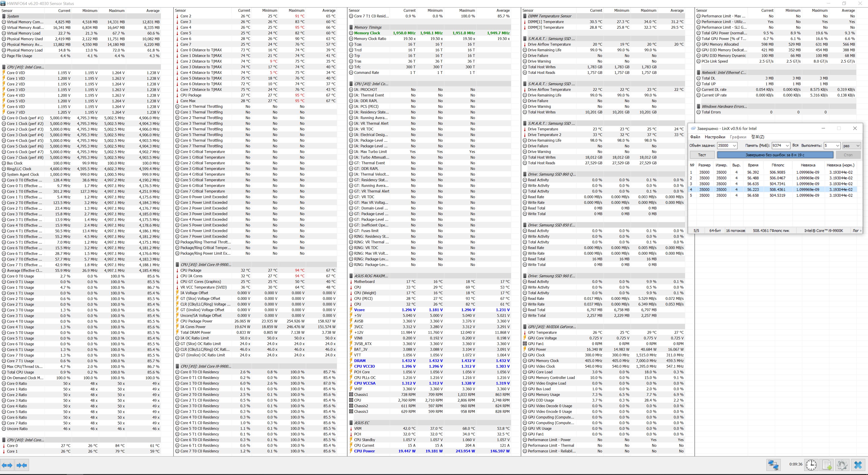This screenshot has width=868, height=475.
Task: Click the completed progress bar in LinX
Action: coord(775,155)
